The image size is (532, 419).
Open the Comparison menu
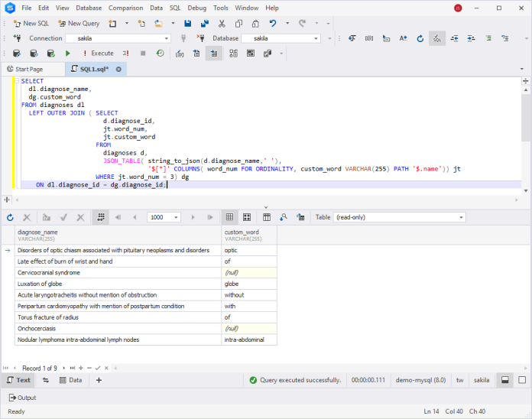tap(125, 8)
